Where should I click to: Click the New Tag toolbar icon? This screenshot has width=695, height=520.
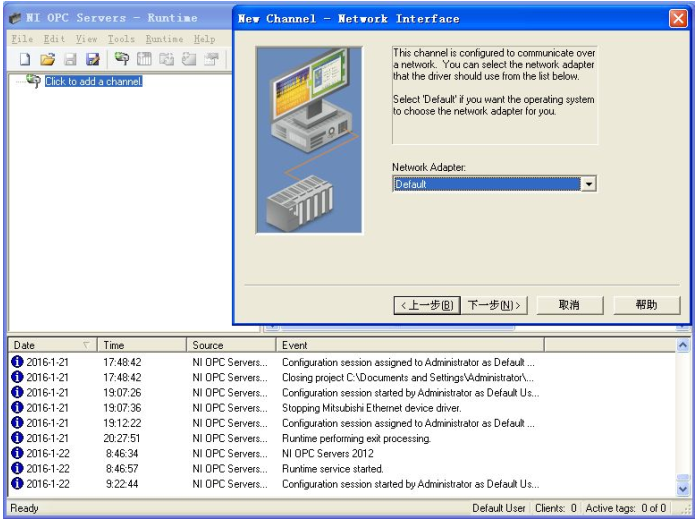[x=189, y=59]
